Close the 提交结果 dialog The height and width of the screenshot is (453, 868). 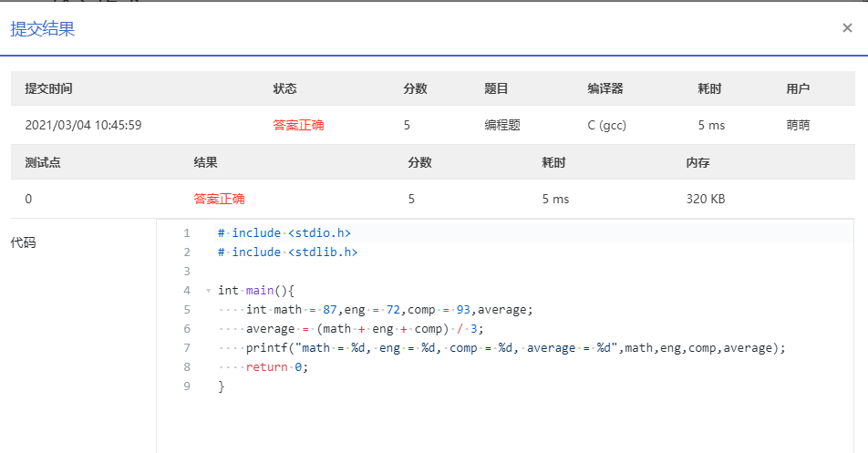pos(847,27)
